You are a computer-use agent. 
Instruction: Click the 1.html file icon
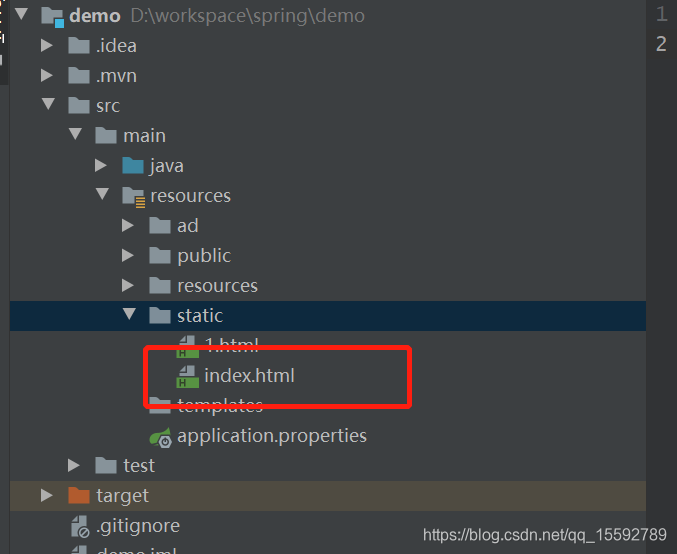188,347
